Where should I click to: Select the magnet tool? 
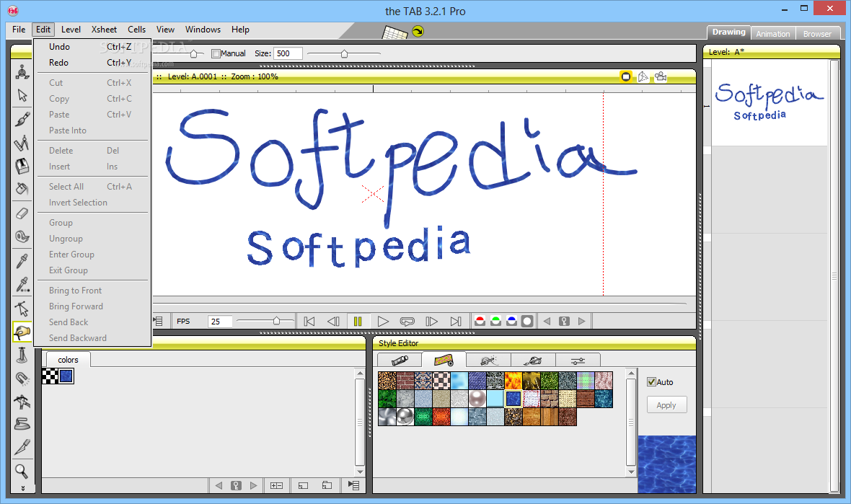click(x=22, y=378)
